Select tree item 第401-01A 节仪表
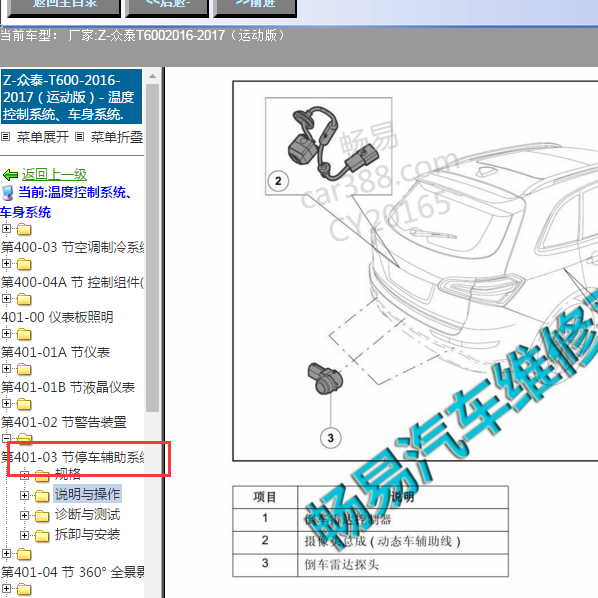 click(55, 352)
